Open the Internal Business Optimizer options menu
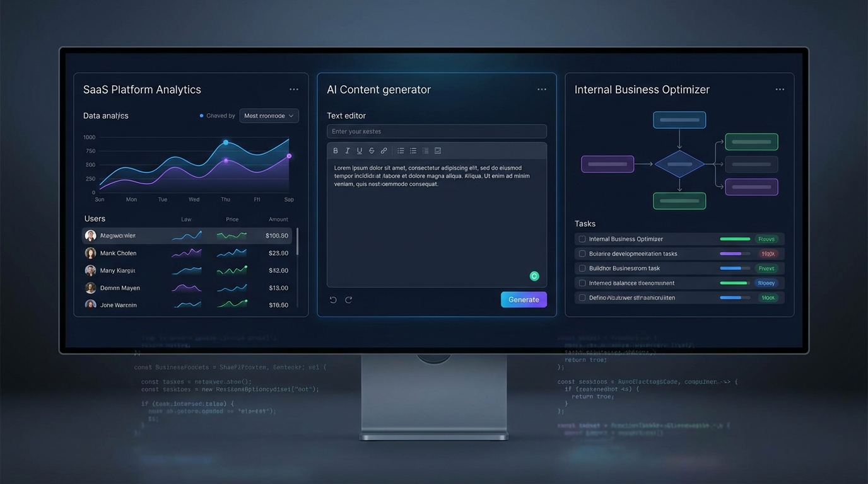Image resolution: width=868 pixels, height=484 pixels. 780,89
